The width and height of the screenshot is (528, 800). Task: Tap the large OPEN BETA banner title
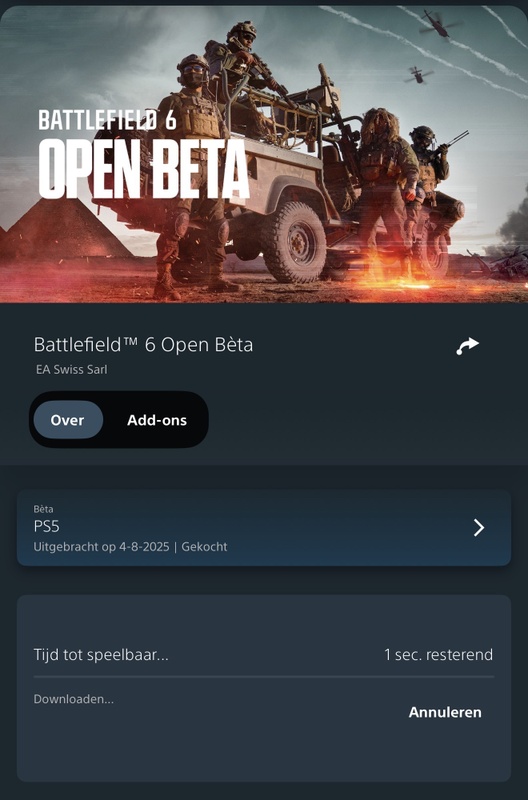[144, 168]
